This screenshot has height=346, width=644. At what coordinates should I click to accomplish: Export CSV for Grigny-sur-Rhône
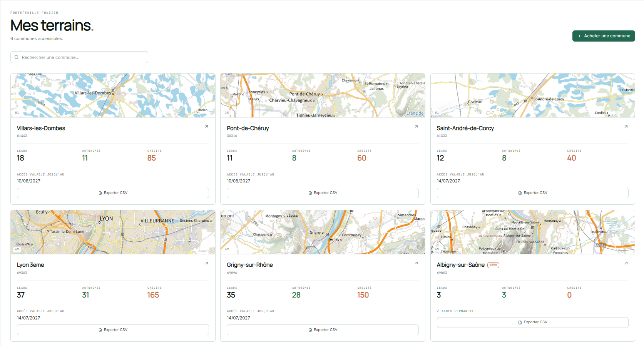323,330
